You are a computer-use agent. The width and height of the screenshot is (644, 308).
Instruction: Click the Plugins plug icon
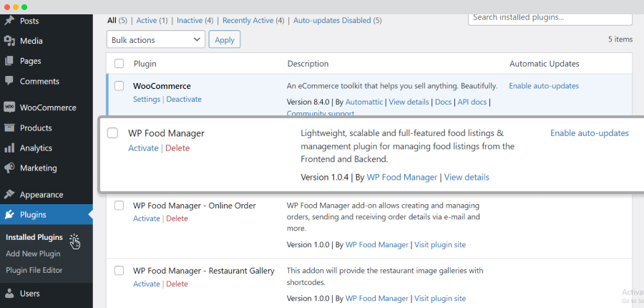point(9,215)
